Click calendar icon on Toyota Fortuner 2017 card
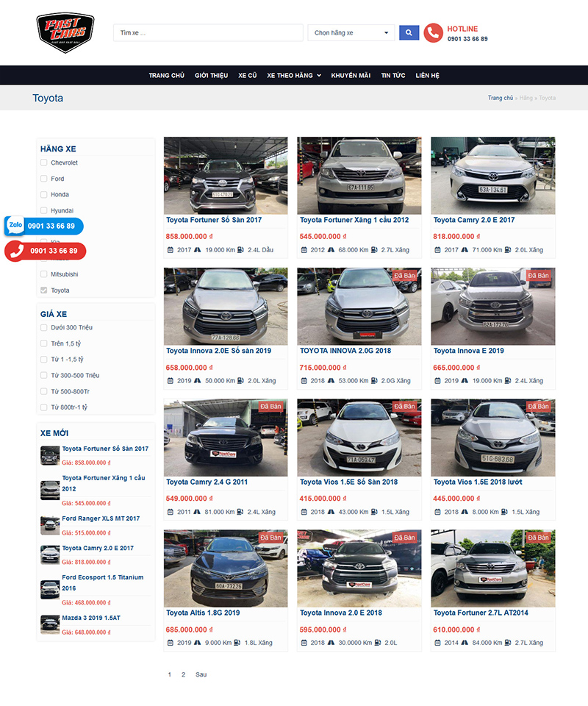588x706 pixels. tap(170, 250)
